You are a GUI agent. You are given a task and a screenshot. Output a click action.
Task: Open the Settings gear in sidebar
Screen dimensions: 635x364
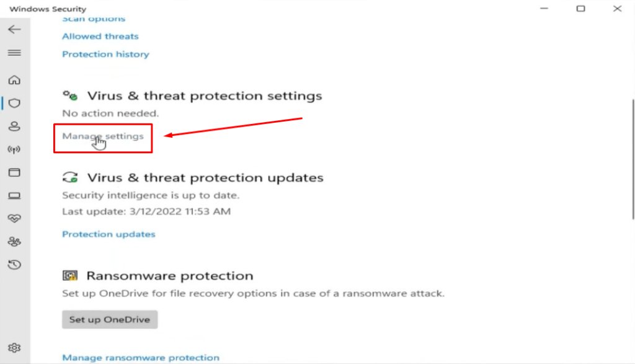pos(15,348)
